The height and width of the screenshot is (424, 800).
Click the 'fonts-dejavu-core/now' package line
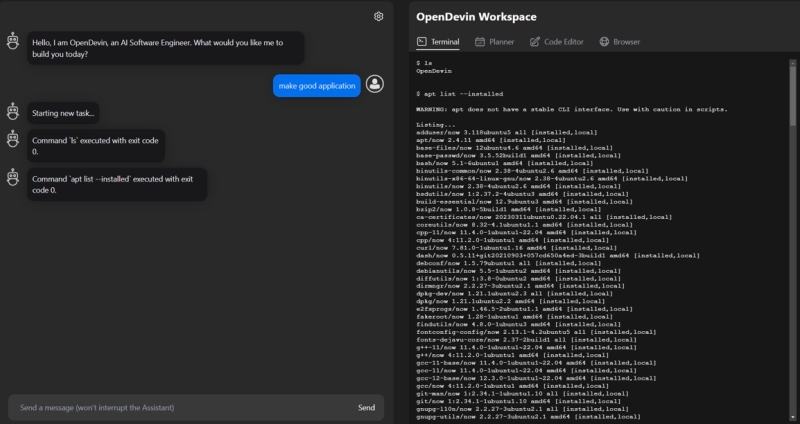pyautogui.click(x=527, y=339)
